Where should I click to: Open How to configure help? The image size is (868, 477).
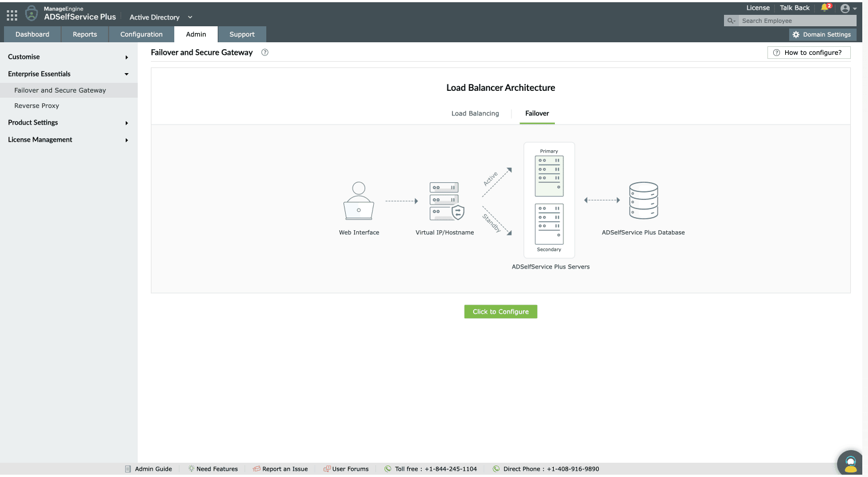tap(809, 53)
